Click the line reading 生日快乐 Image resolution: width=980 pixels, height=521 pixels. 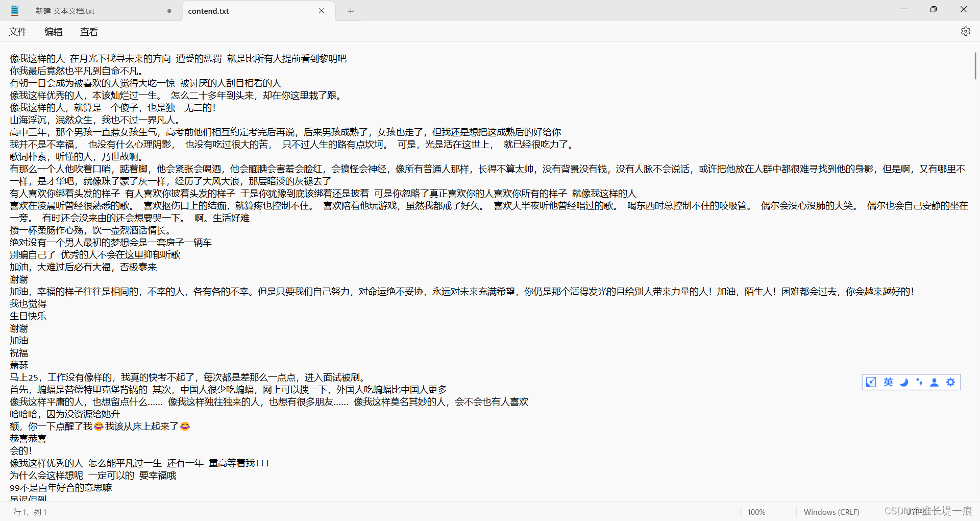pos(28,316)
